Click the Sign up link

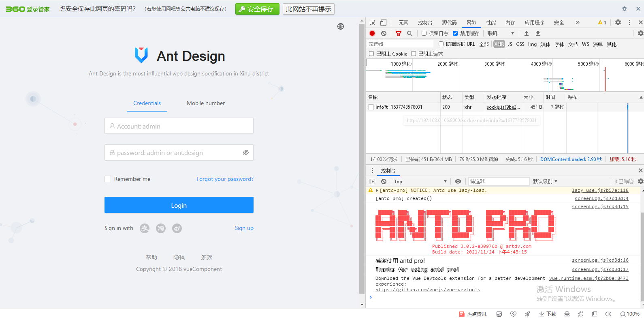pyautogui.click(x=244, y=228)
